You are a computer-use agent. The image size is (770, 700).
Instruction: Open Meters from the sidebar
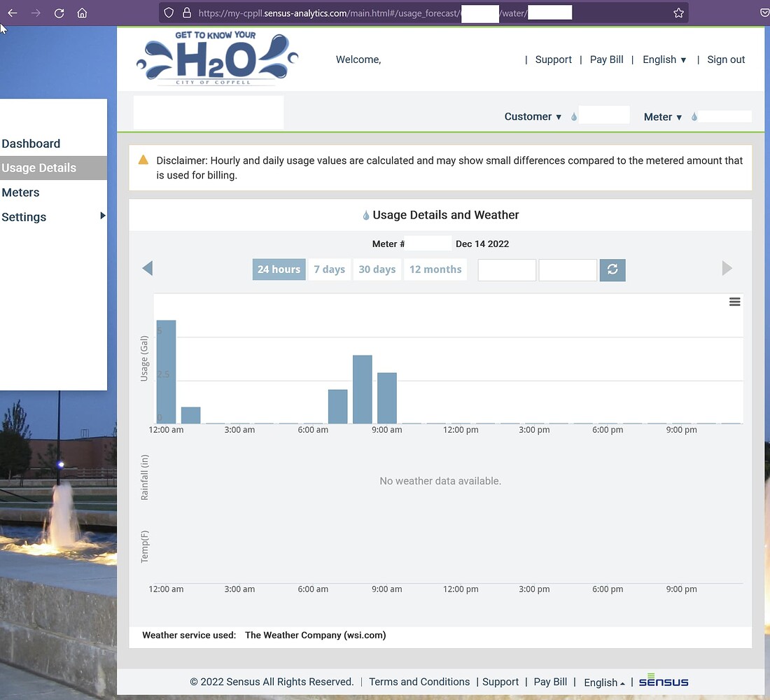[20, 192]
